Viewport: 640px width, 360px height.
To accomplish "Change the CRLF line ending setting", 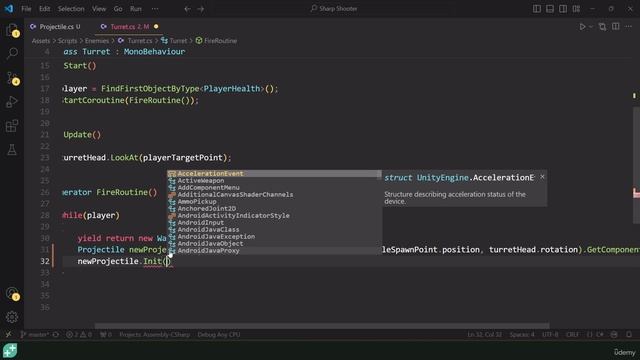I will point(572,335).
